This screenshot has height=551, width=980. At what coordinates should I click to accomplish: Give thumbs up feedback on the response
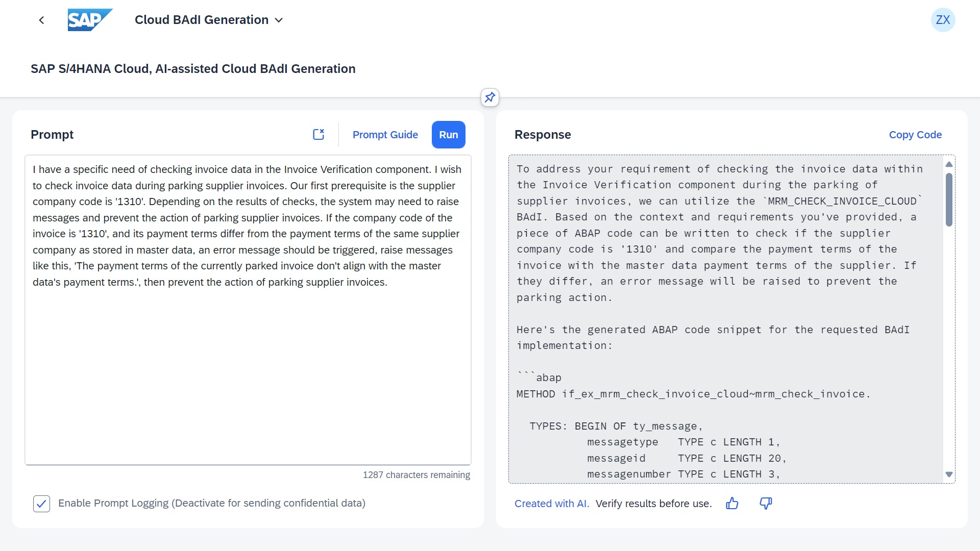[732, 504]
